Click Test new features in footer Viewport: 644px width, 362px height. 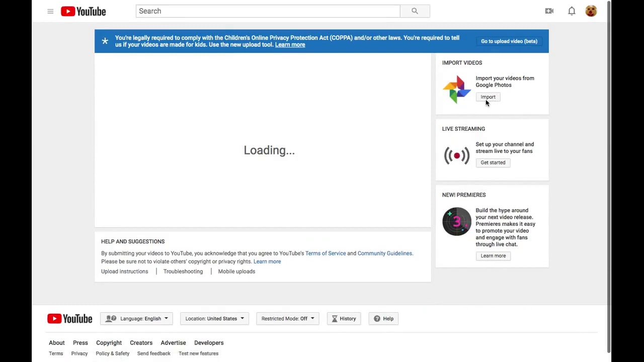click(198, 353)
